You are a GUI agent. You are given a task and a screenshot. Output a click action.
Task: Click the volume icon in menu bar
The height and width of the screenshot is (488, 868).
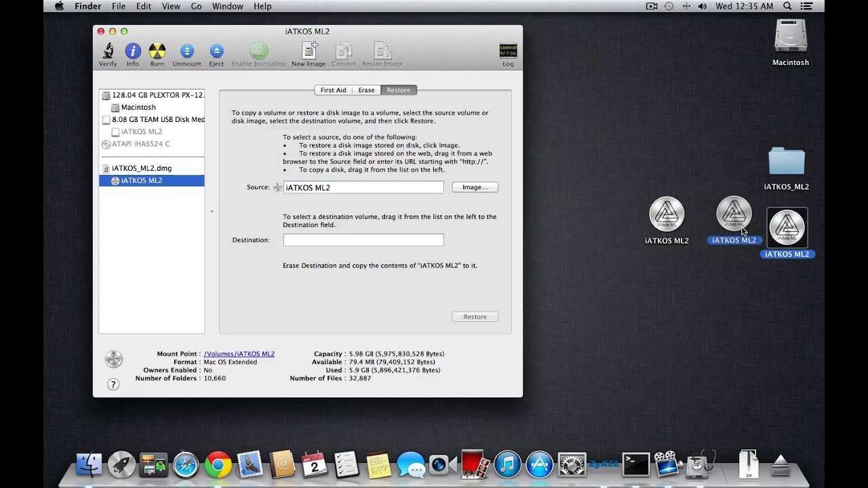point(703,6)
